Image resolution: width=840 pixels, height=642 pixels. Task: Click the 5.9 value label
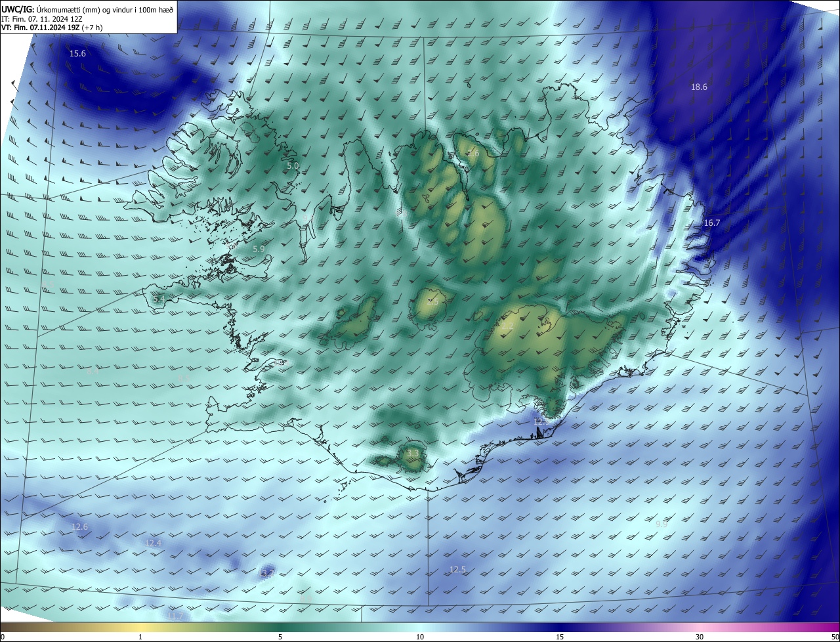coord(259,249)
